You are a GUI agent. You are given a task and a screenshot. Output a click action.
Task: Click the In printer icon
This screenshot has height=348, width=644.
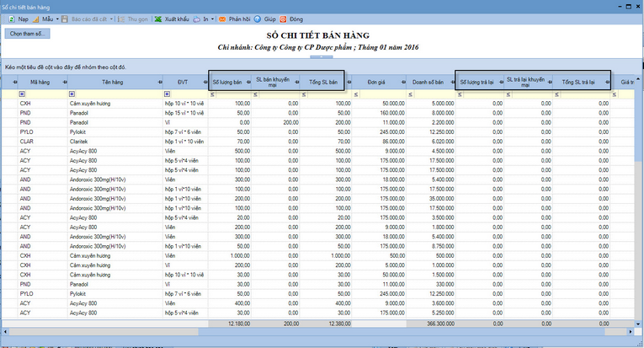(197, 19)
